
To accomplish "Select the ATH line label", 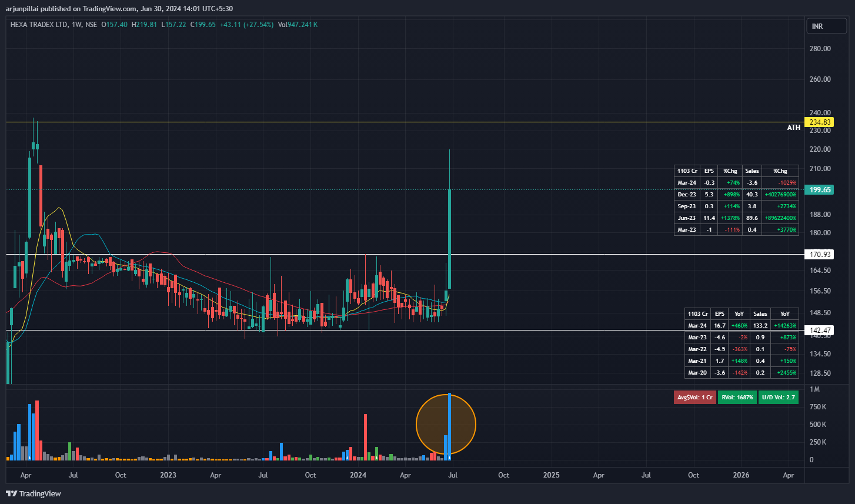I will click(x=794, y=128).
